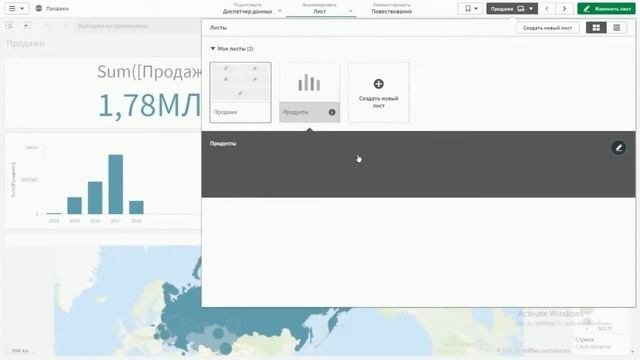640x360 pixels.
Task: Go to the previous sheet arrow
Action: 547,9
